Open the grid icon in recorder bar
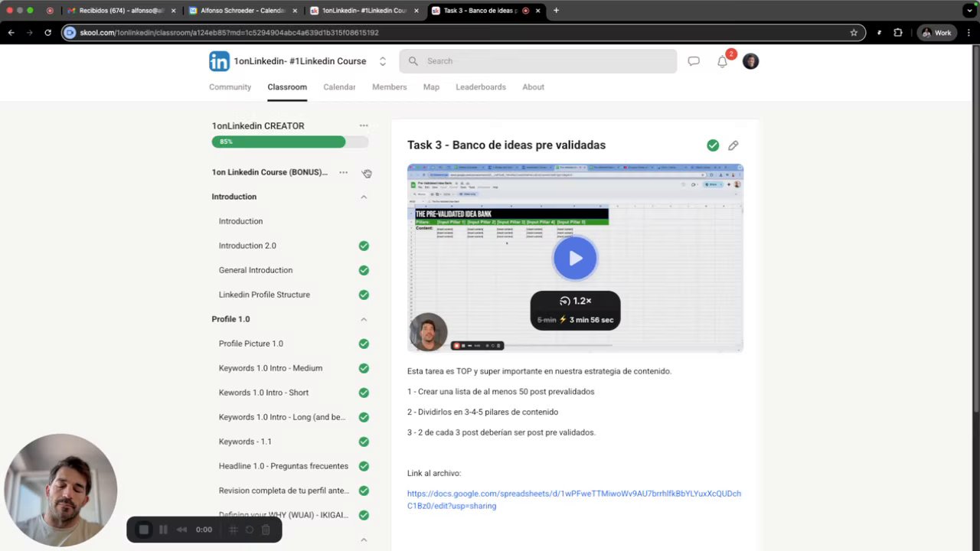Screen dimensions: 980x551 tap(234, 530)
